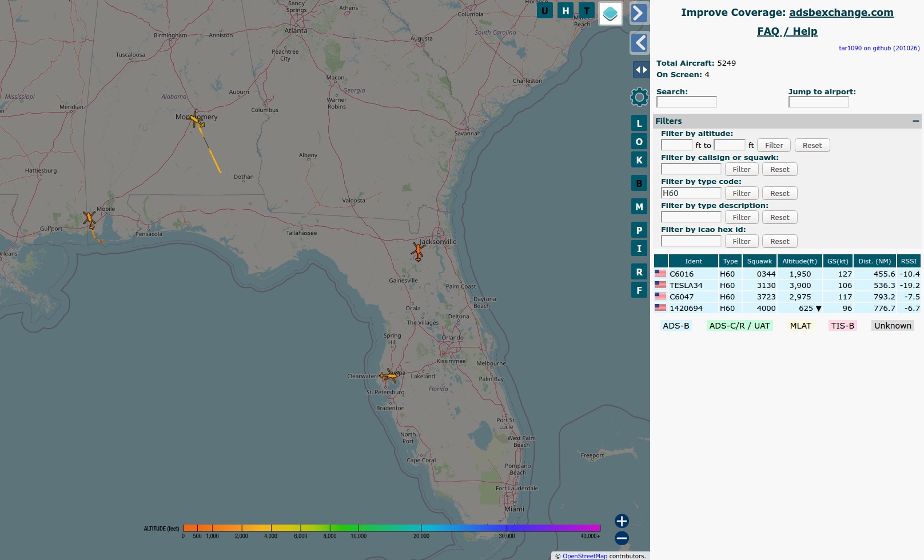Click the callsign or squawk filter field
This screenshot has height=560, width=924.
coord(691,169)
